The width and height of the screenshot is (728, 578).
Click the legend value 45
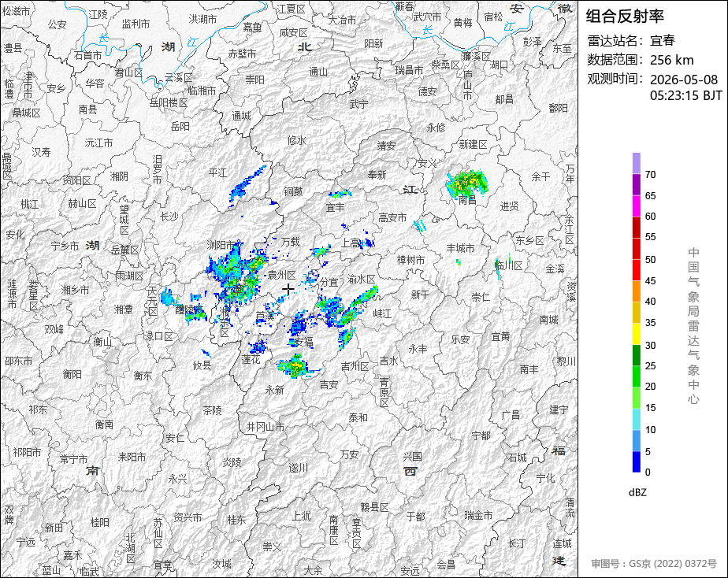[x=650, y=280]
